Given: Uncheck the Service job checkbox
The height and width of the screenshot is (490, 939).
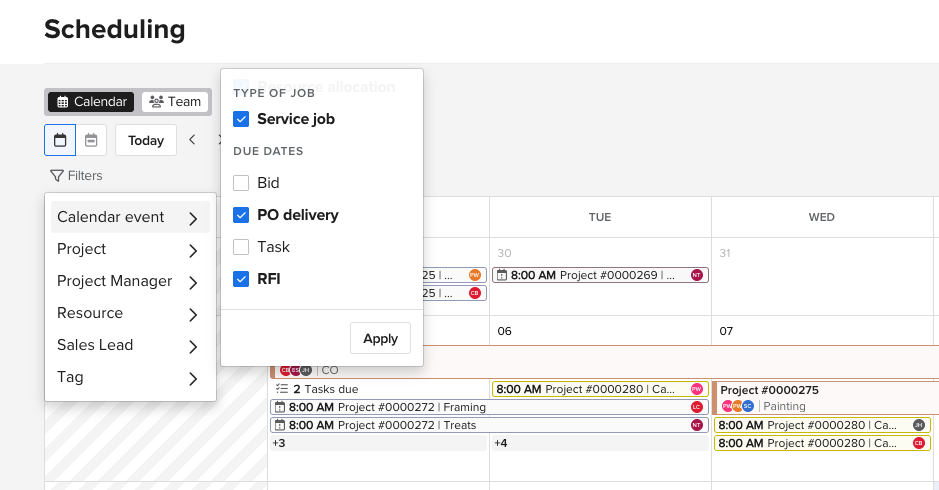Looking at the screenshot, I should pos(241,119).
